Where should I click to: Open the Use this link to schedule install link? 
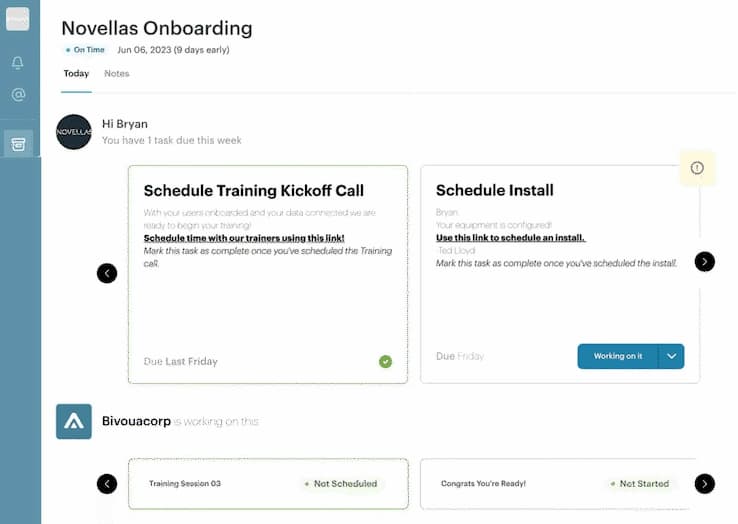[510, 238]
